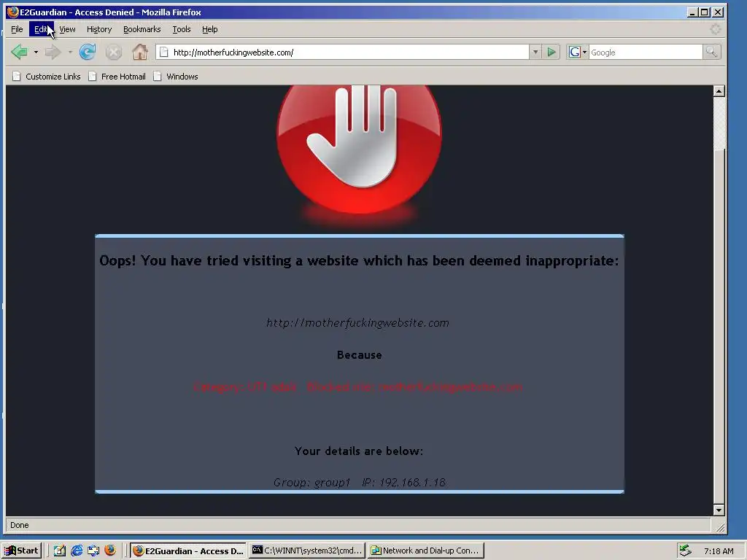This screenshot has width=747, height=560.
Task: Click the 'Group: group1 IP: 192.168.1.18' text
Action: 359,483
